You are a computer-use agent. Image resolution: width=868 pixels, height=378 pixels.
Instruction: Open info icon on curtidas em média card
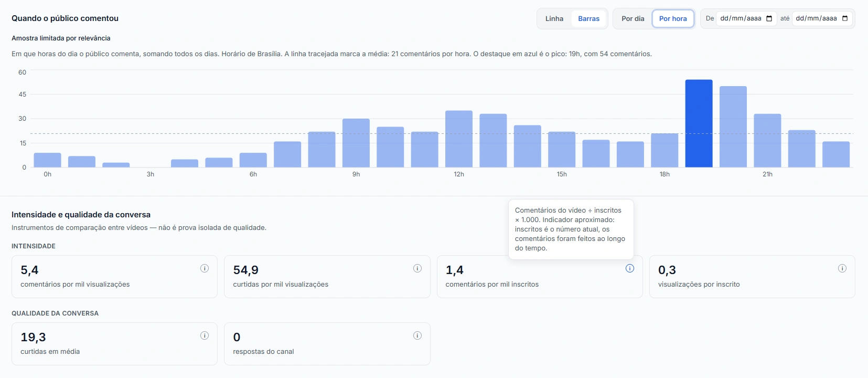[x=205, y=335]
